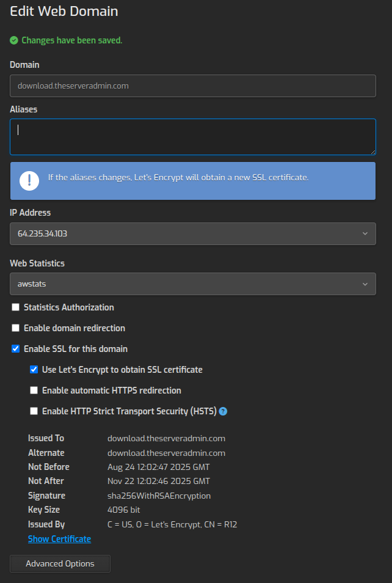Screen dimensions: 392x583
Task: Click the HSTS help question mark icon
Action: tap(223, 411)
